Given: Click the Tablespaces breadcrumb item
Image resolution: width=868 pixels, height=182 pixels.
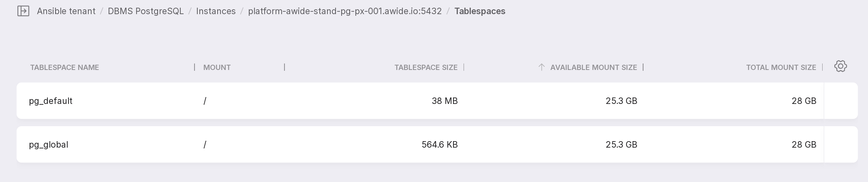Looking at the screenshot, I should [480, 11].
